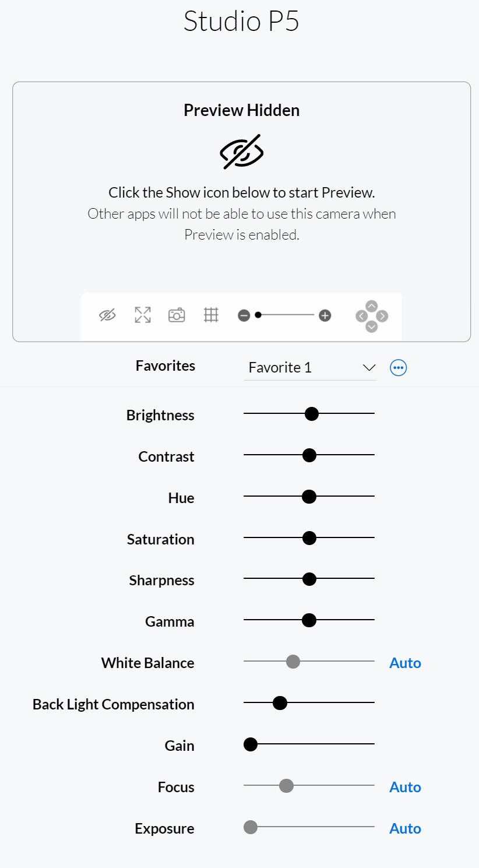Open fullscreen preview with the expand icon

tap(143, 315)
